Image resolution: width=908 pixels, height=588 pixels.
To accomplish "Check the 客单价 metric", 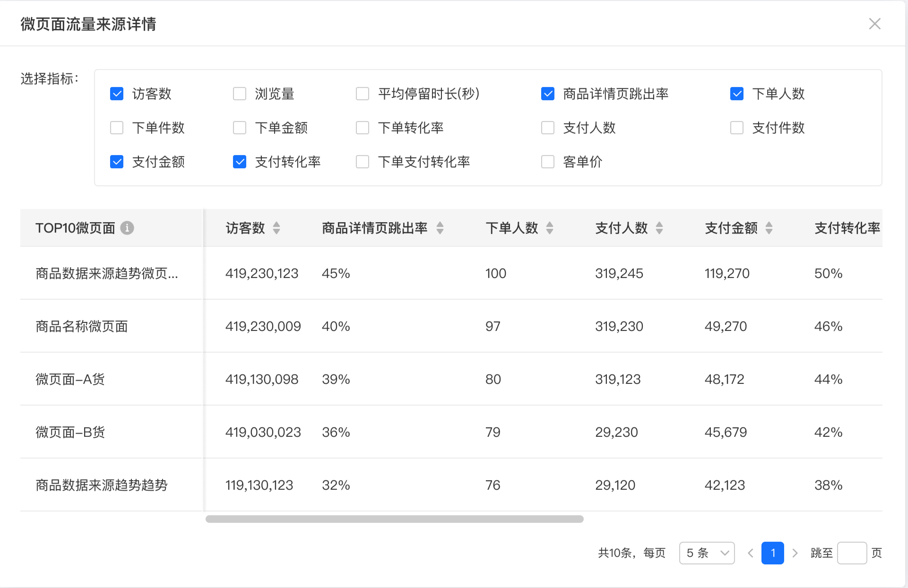I will (x=548, y=162).
